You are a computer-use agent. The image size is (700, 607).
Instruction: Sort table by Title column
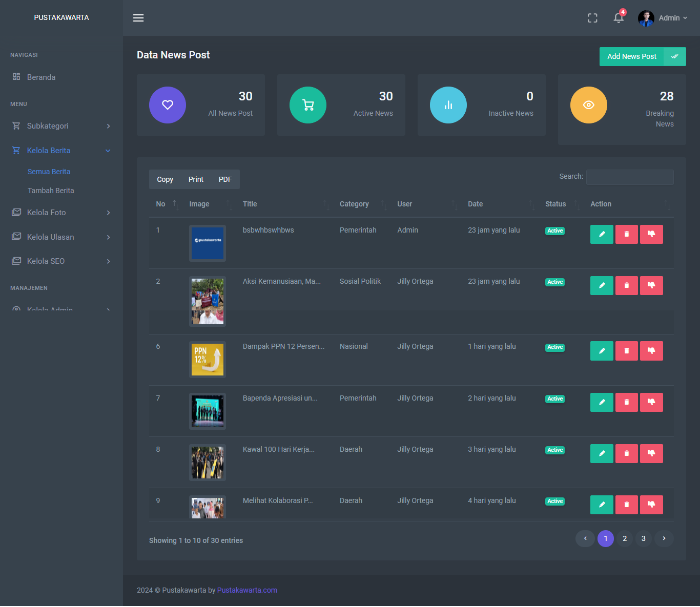click(284, 204)
